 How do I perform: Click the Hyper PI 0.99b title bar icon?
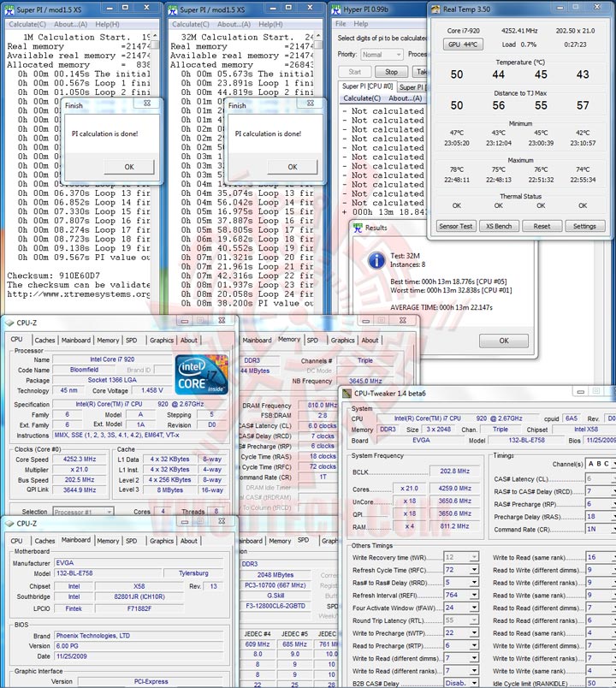(x=336, y=9)
